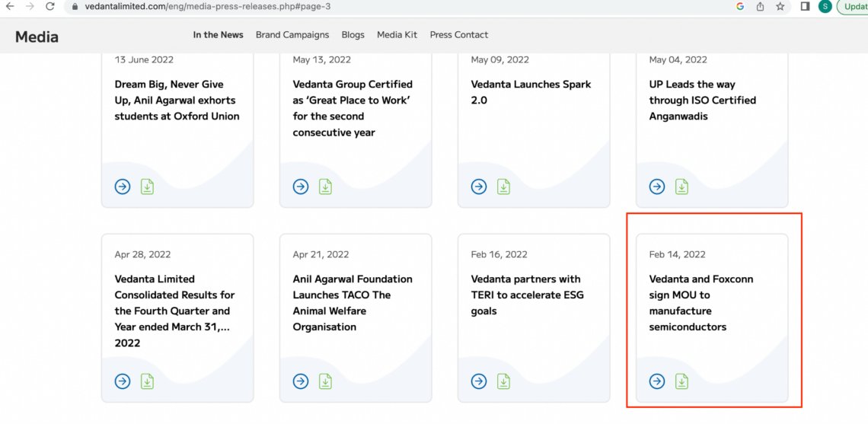Download icon on Great Place to Work card
The height and width of the screenshot is (424, 868).
coord(326,186)
